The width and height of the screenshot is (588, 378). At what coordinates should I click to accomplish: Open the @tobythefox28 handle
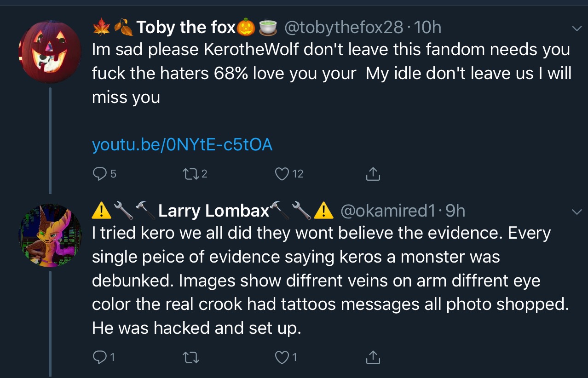(x=344, y=28)
